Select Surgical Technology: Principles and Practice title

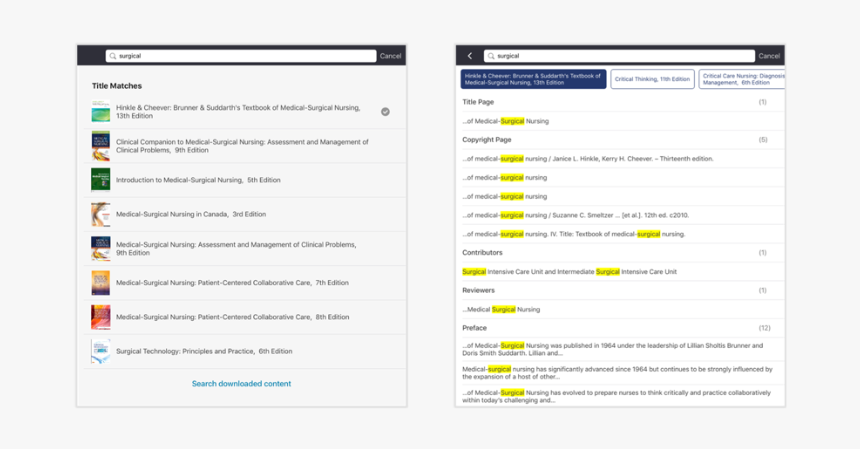204,351
